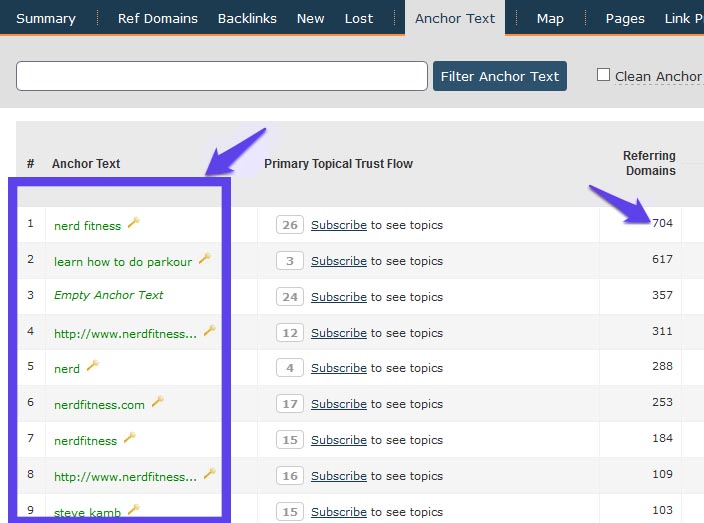Open the Summary tab
This screenshot has width=704, height=523.
[46, 18]
